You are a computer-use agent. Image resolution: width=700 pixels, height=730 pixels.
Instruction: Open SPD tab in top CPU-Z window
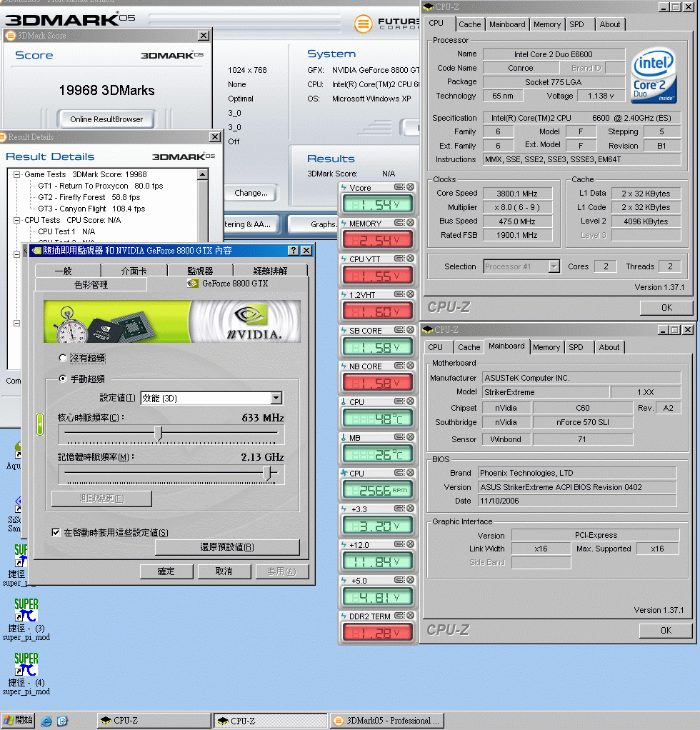pos(576,24)
